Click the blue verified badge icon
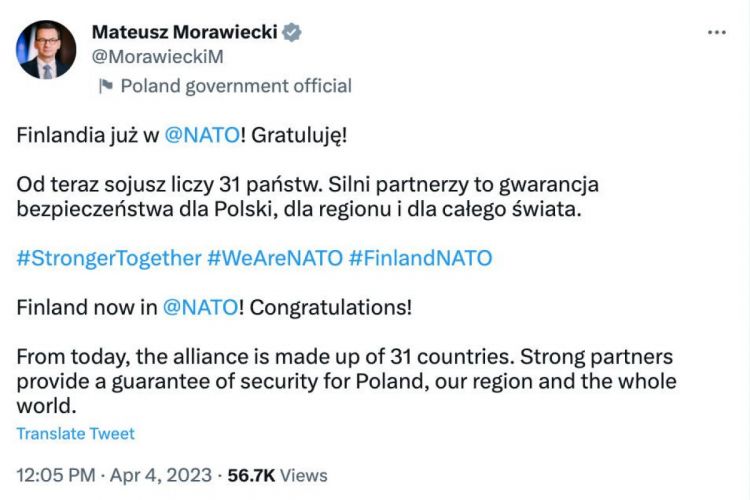This screenshot has width=750, height=500. click(x=291, y=33)
